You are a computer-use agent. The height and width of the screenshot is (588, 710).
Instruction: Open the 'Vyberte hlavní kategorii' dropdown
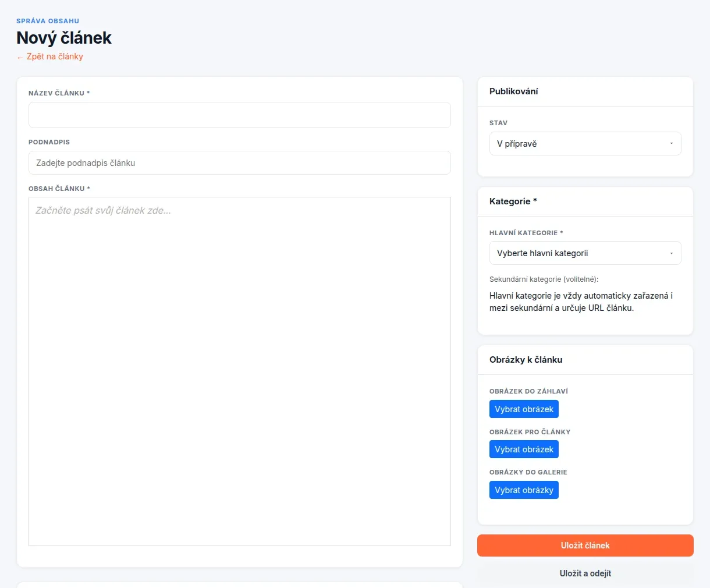[x=585, y=253]
